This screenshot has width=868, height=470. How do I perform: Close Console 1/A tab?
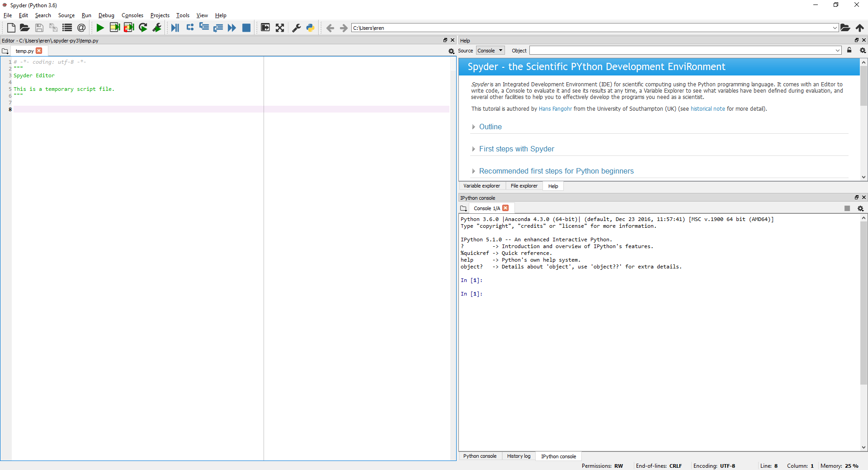click(505, 208)
